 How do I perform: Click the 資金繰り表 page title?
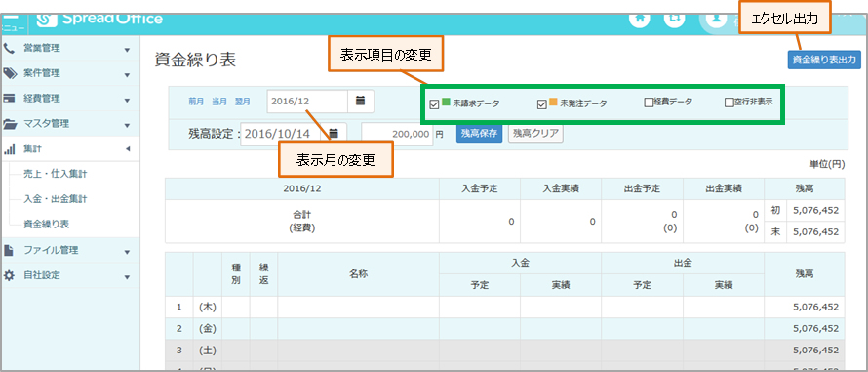[195, 60]
